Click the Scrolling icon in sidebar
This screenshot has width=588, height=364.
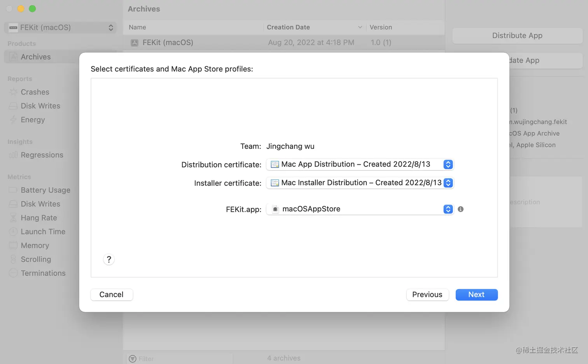coord(13,259)
